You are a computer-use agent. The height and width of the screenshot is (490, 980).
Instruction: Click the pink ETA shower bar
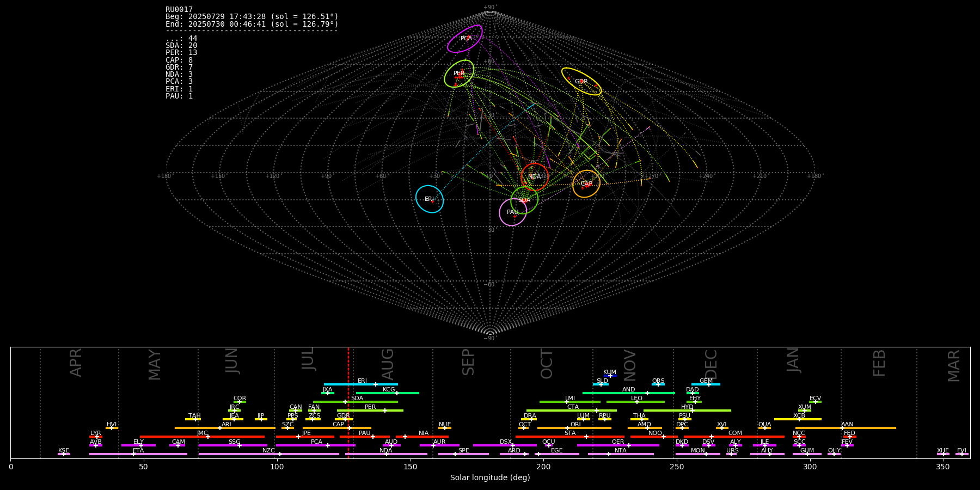pos(138,454)
